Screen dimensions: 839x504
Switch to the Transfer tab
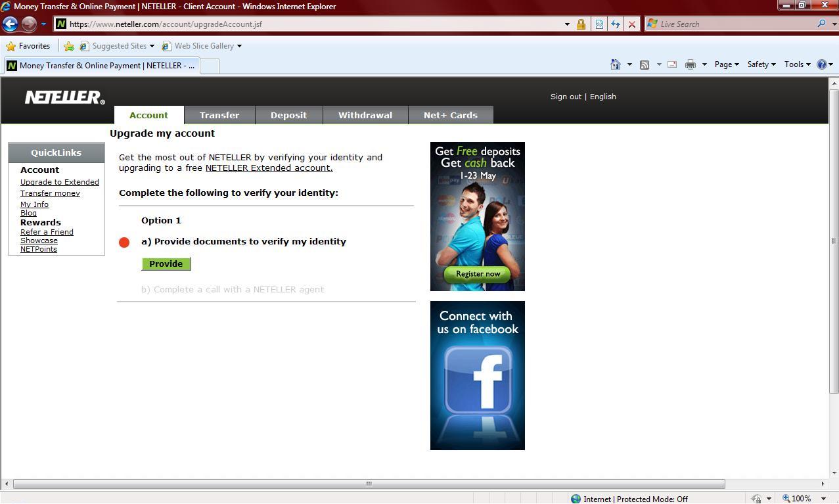click(x=219, y=115)
